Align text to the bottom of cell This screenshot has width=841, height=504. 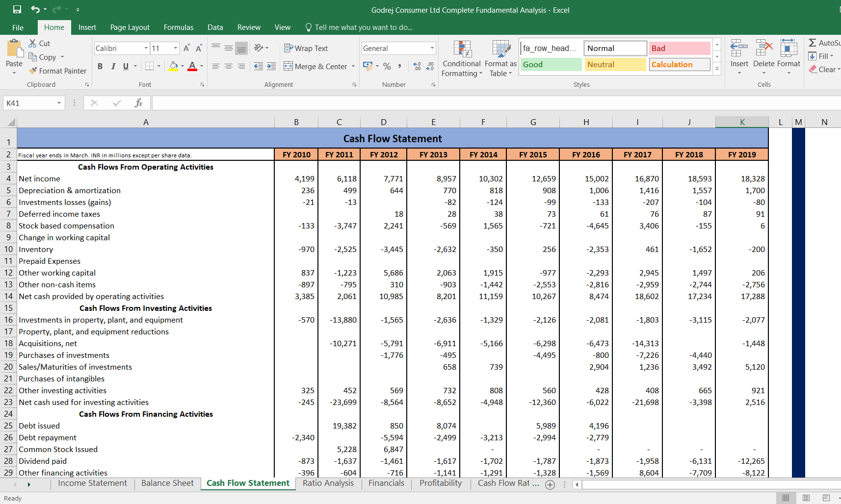pyautogui.click(x=241, y=48)
